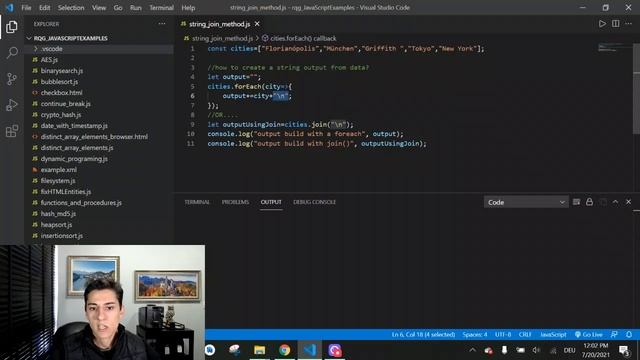
Task: Change file encoding UTF-8
Action: pos(503,335)
